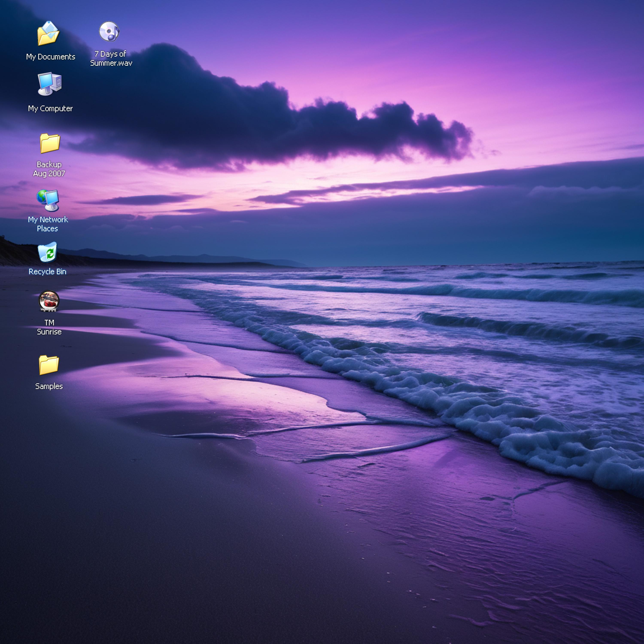644x644 pixels.
Task: Click the Samples label text
Action: click(49, 386)
